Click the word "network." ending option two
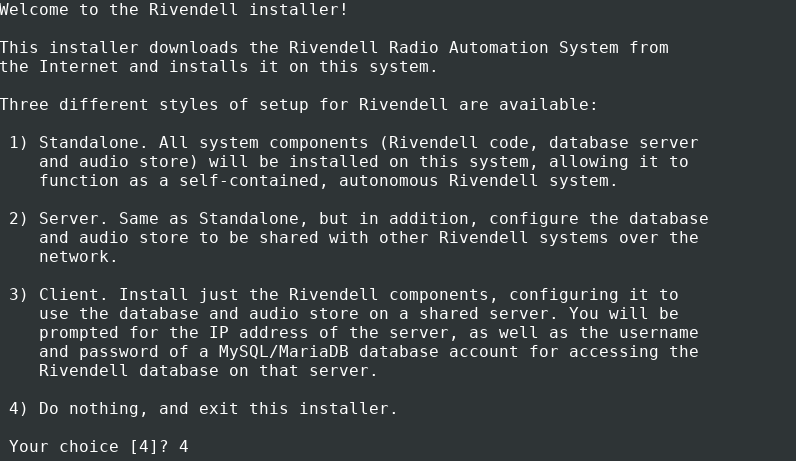The width and height of the screenshot is (796, 461). (79, 256)
